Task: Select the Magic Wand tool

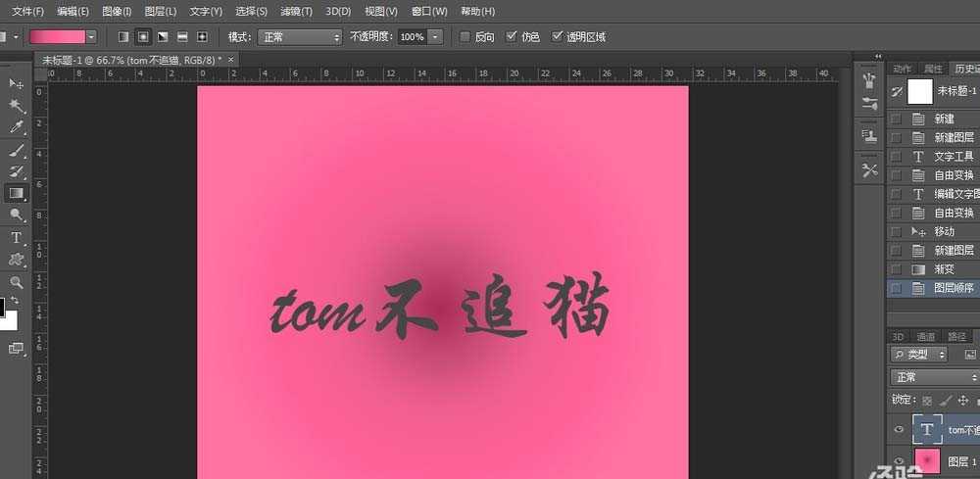Action: pos(17,106)
